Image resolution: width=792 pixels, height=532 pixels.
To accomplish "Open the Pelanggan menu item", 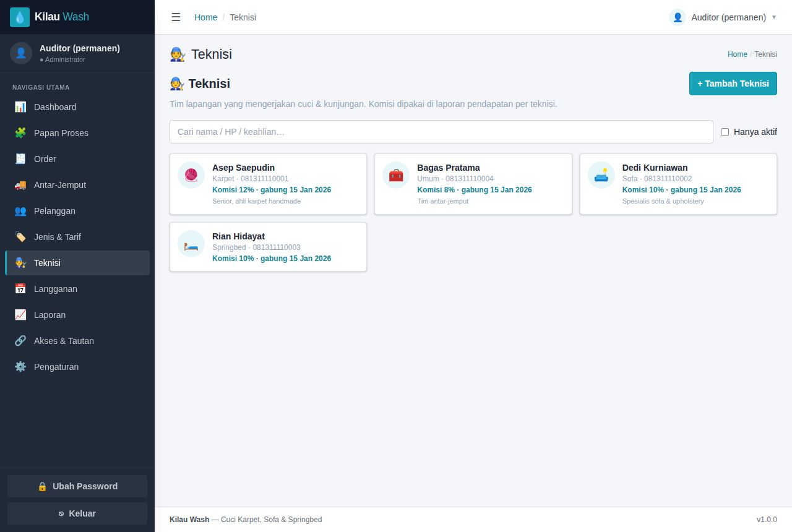I will [77, 211].
